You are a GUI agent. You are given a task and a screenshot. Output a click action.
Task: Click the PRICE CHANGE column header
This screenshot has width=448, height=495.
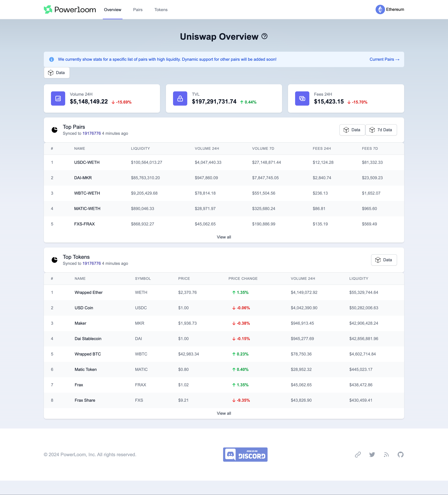(x=243, y=278)
